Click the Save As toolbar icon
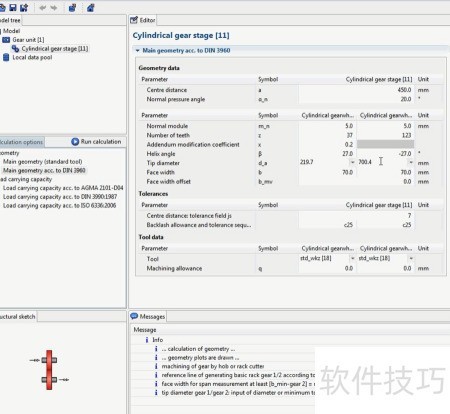Image resolution: width=450 pixels, height=414 pixels. 24,7
